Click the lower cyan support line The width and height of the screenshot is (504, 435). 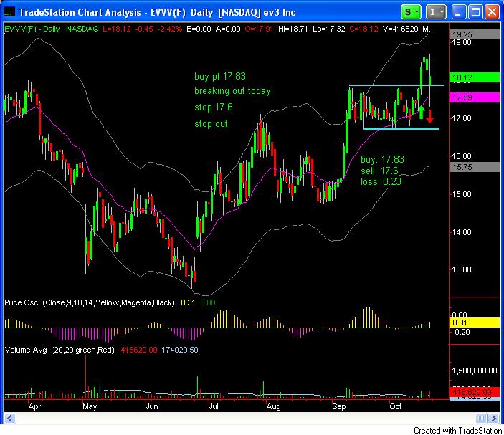(401, 129)
